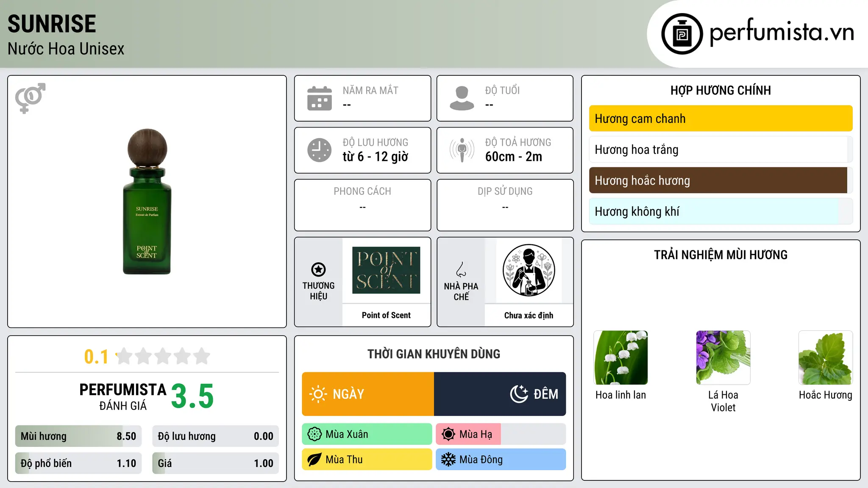The height and width of the screenshot is (488, 868).
Task: Click the PHONG CÁCH heading
Action: tap(362, 191)
